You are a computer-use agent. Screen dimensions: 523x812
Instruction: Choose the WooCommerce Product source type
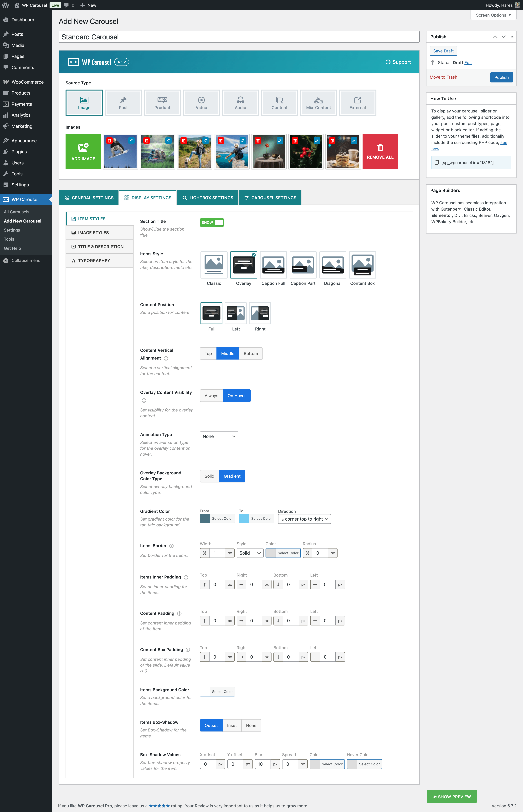[x=162, y=103]
